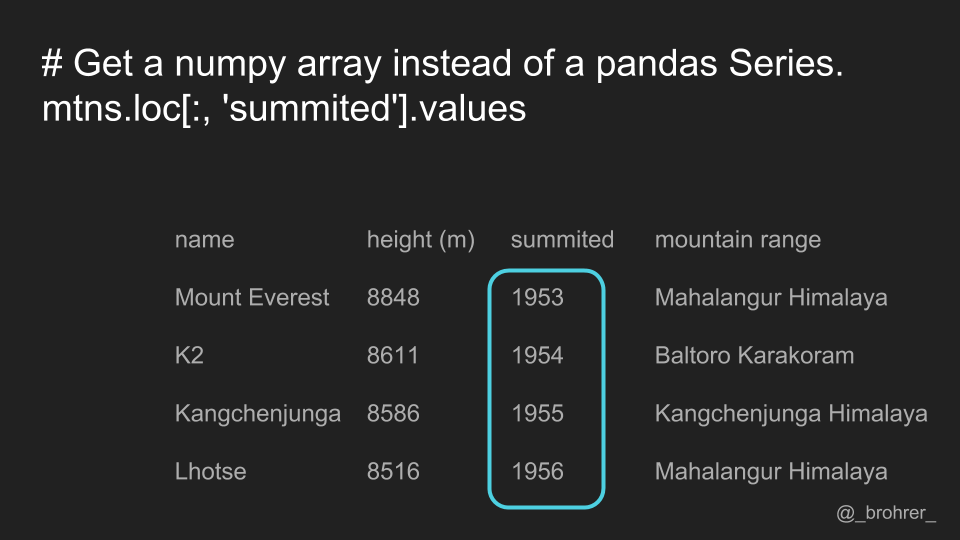960x540 pixels.
Task: Select the K2 name cell
Action: click(x=189, y=355)
